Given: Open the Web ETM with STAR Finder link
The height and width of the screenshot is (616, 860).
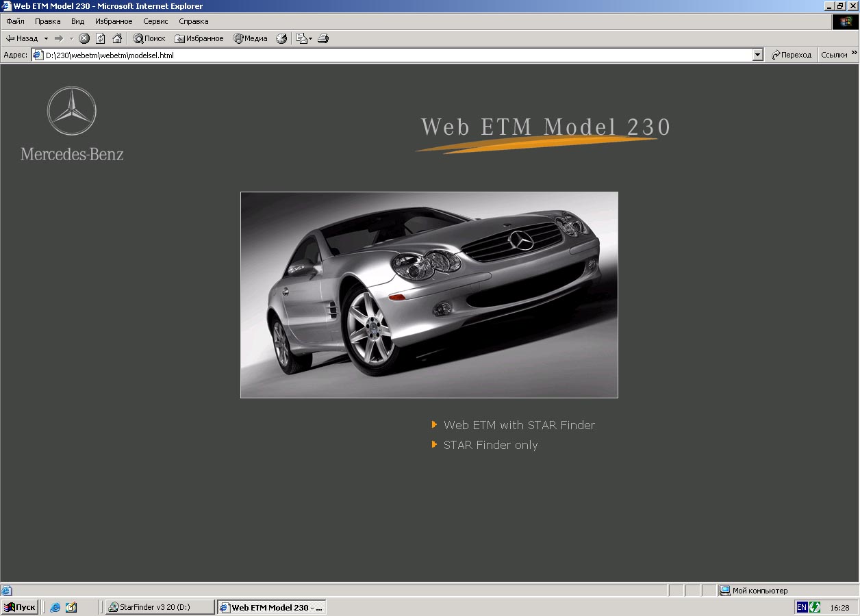Looking at the screenshot, I should coord(519,425).
